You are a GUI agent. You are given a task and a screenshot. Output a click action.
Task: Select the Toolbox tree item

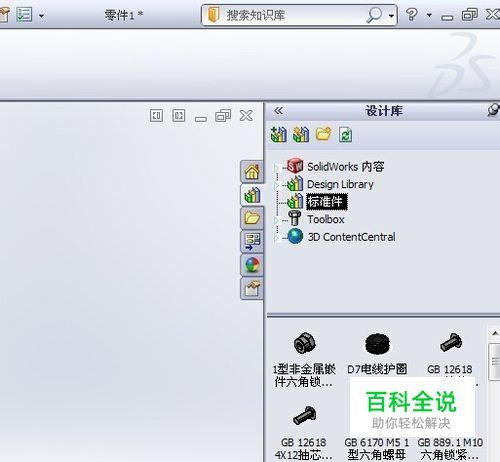coord(326,219)
